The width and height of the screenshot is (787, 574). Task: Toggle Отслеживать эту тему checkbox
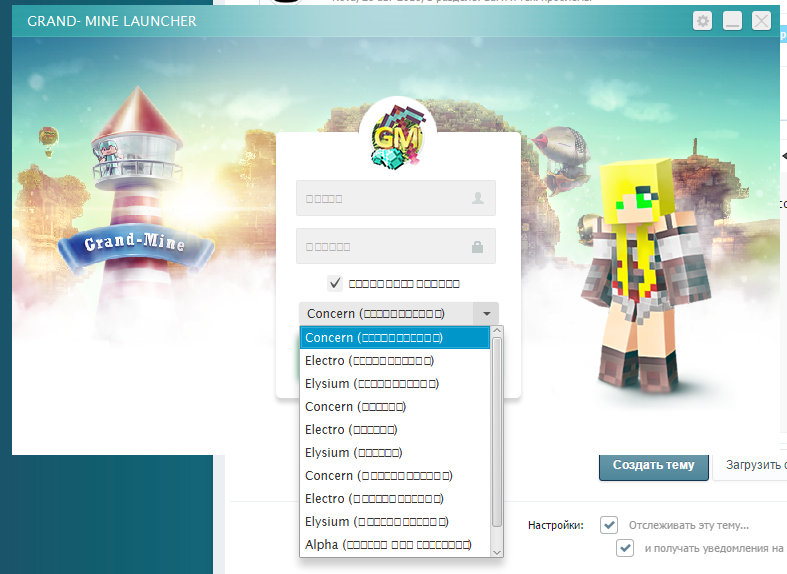tap(609, 525)
